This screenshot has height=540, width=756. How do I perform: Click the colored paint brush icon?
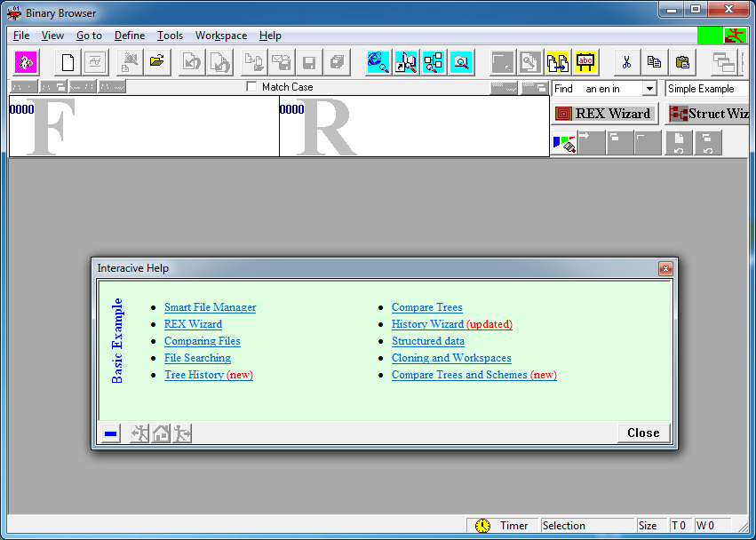[565, 143]
